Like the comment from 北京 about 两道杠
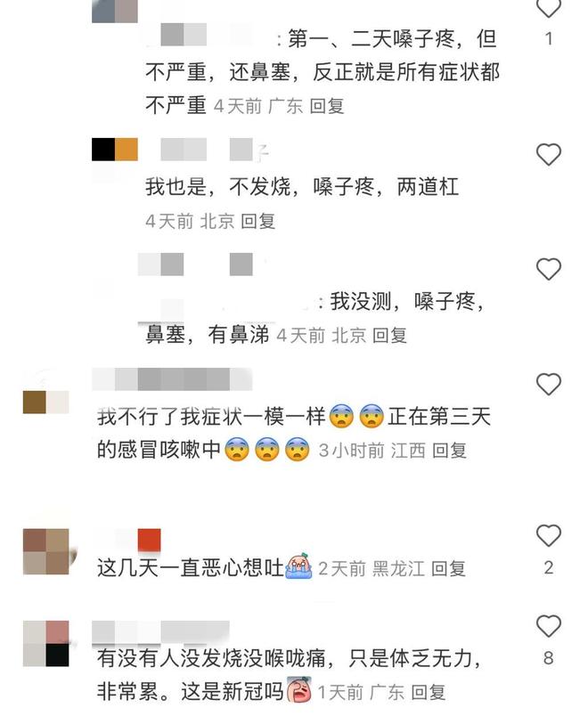This screenshot has height=716, width=588. [548, 154]
